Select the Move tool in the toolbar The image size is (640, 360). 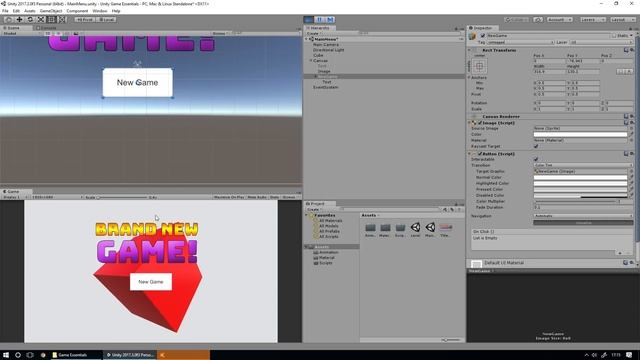click(x=19, y=19)
